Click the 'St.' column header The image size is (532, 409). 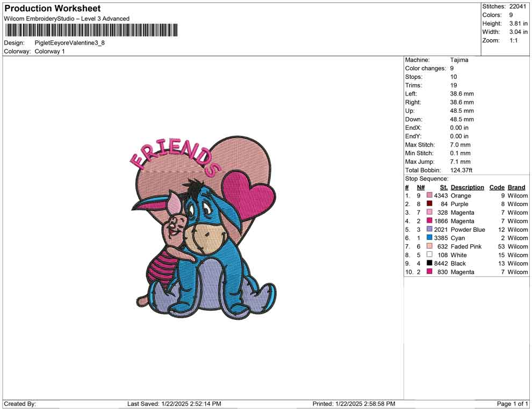pos(444,187)
